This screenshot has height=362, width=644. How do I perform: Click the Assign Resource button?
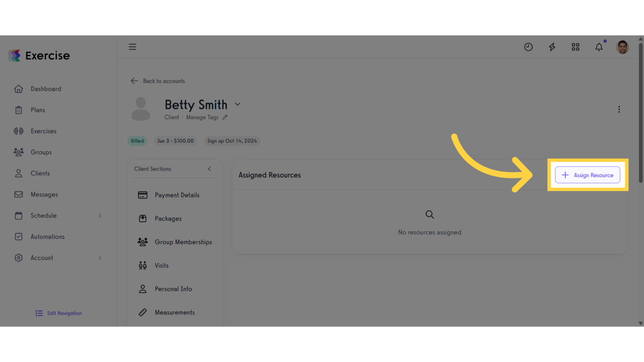point(587,175)
